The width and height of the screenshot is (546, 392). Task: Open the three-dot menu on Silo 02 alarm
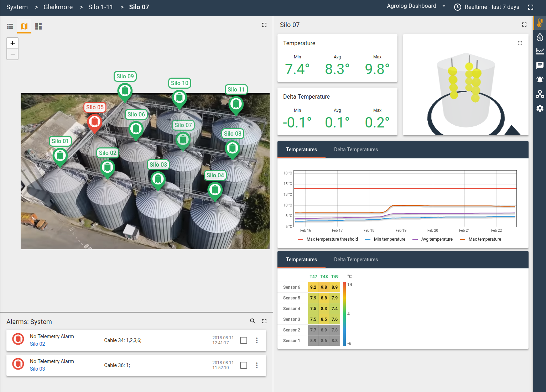coord(257,340)
